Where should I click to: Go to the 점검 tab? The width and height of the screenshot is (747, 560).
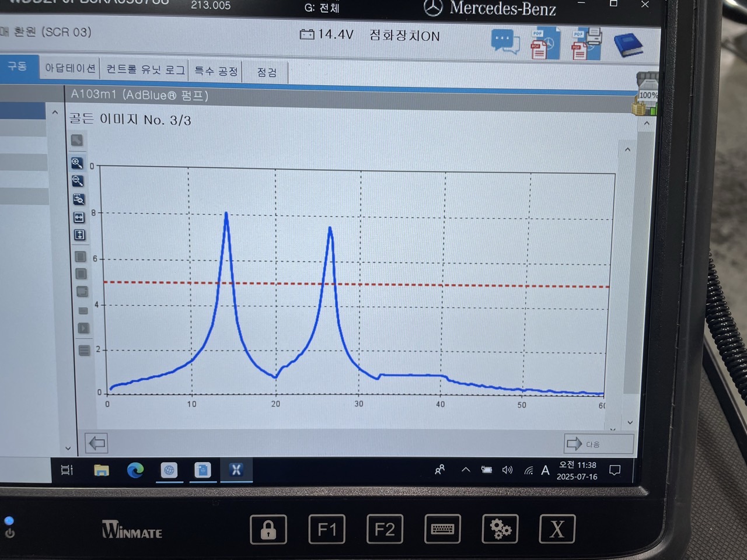pyautogui.click(x=267, y=72)
